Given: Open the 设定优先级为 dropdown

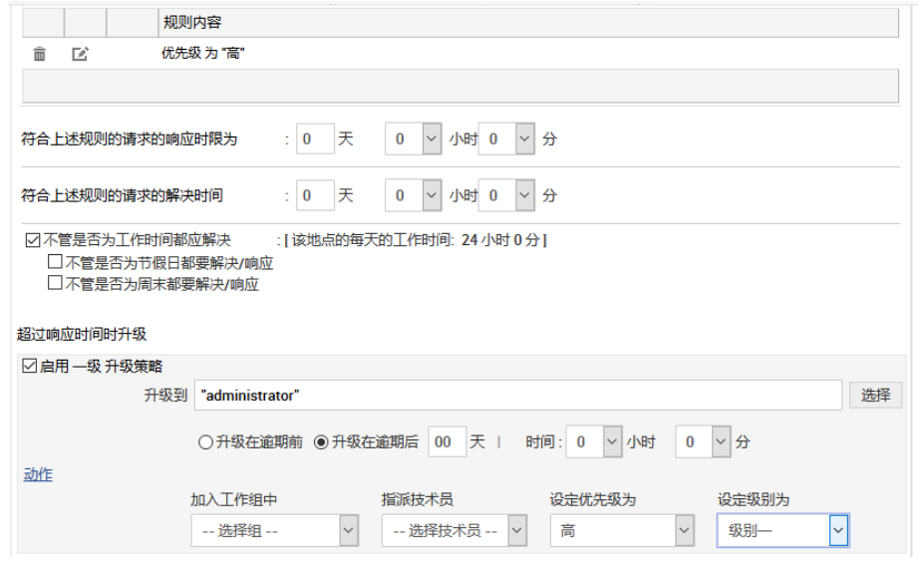Looking at the screenshot, I should point(622,531).
